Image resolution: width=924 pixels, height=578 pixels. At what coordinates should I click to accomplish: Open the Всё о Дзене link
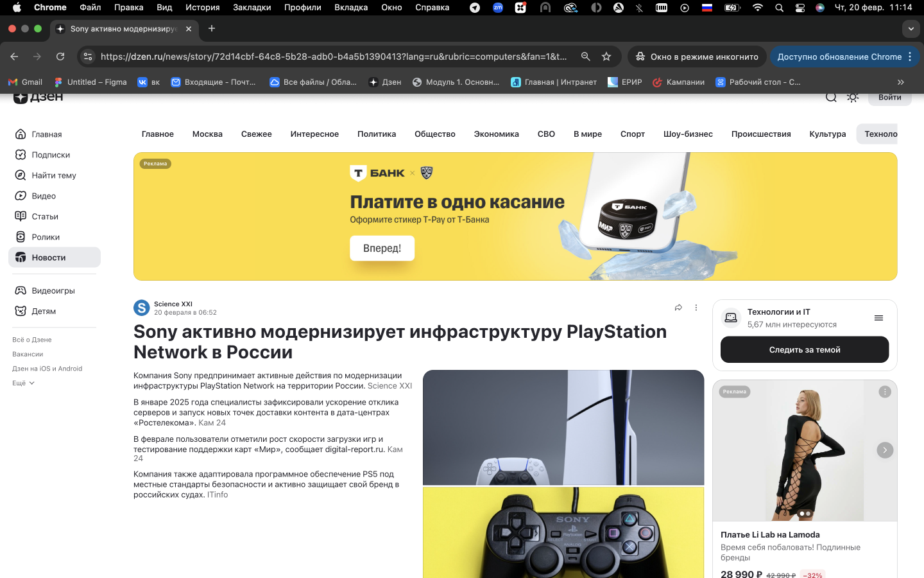tap(32, 340)
